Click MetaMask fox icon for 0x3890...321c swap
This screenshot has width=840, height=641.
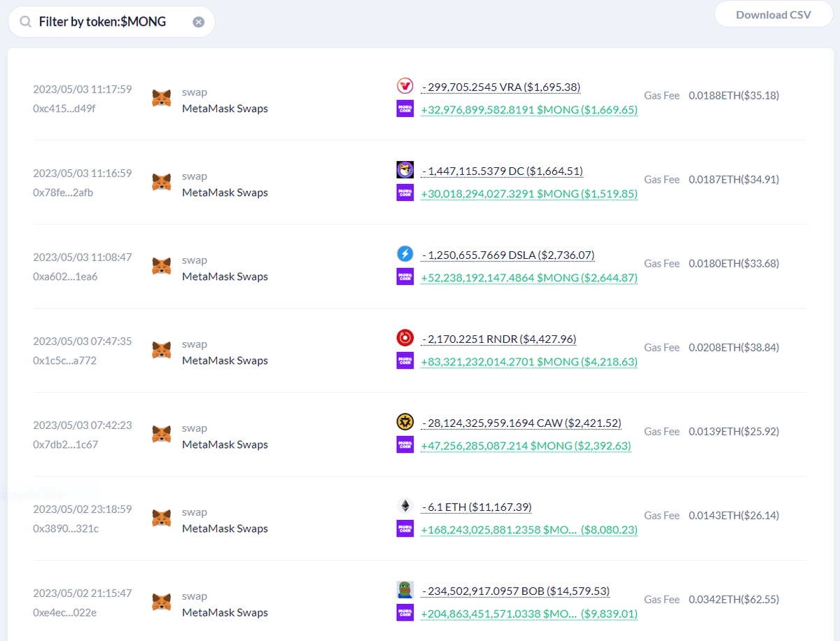162,518
